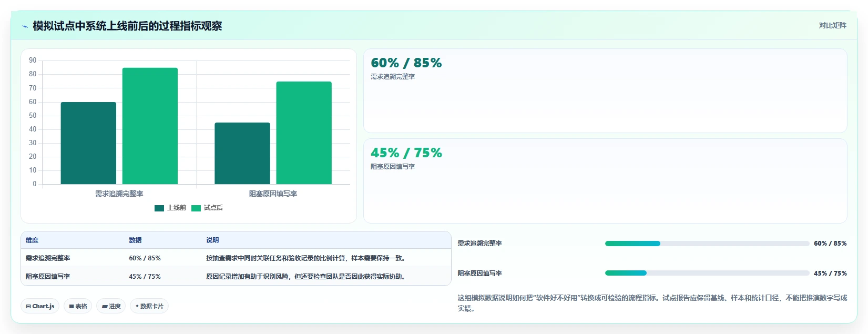Screen dimensions: 868x334
Task: Click the 90 value on the chart y-axis
Action: (x=33, y=60)
